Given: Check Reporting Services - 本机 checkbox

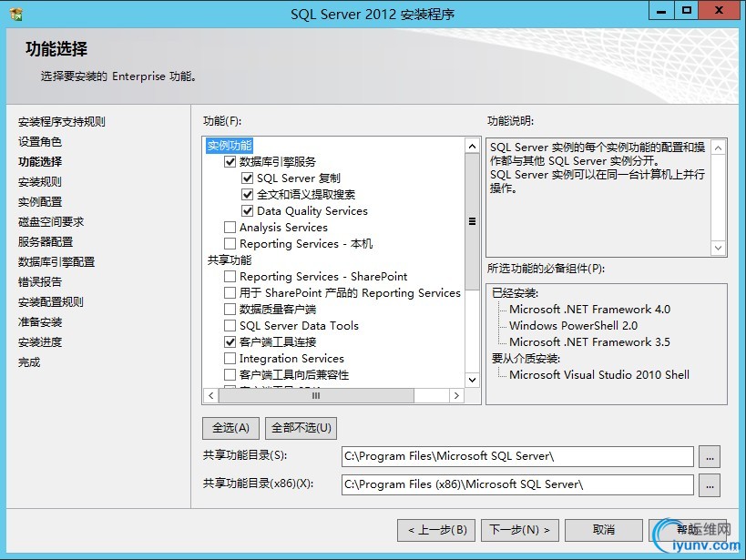Looking at the screenshot, I should (230, 244).
